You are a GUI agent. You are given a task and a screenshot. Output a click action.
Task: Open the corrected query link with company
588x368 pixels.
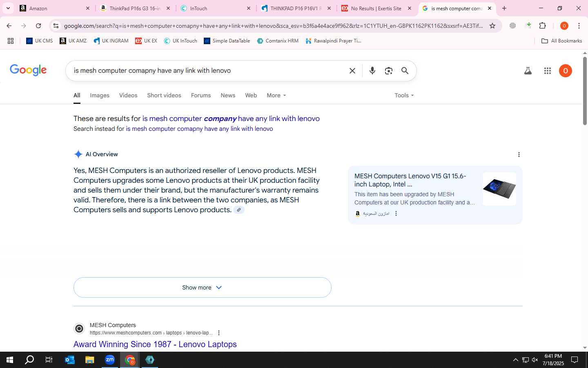point(231,119)
